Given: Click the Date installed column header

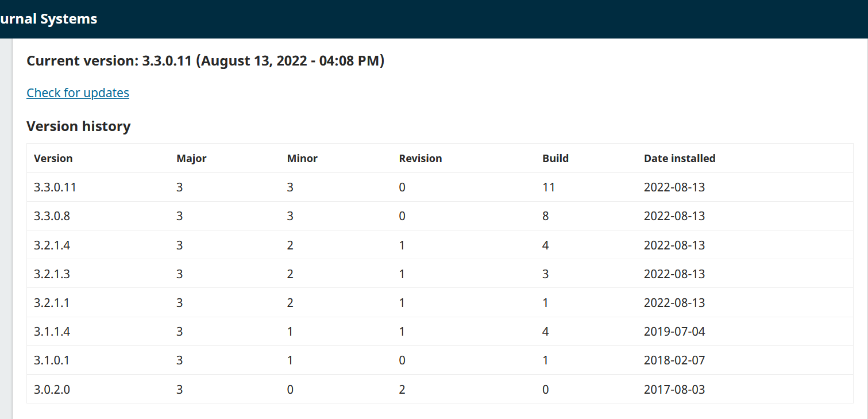Looking at the screenshot, I should 680,158.
